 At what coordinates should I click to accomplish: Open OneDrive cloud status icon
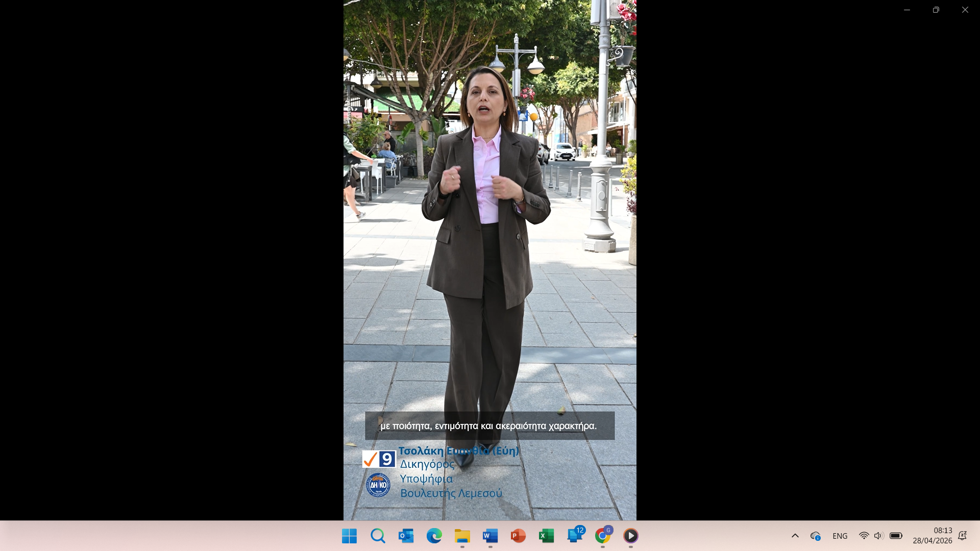(x=815, y=536)
